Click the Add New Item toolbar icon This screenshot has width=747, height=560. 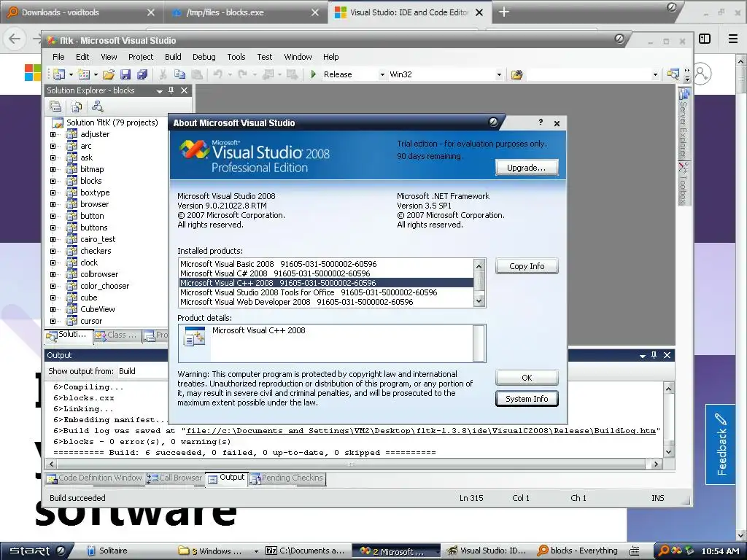84,74
